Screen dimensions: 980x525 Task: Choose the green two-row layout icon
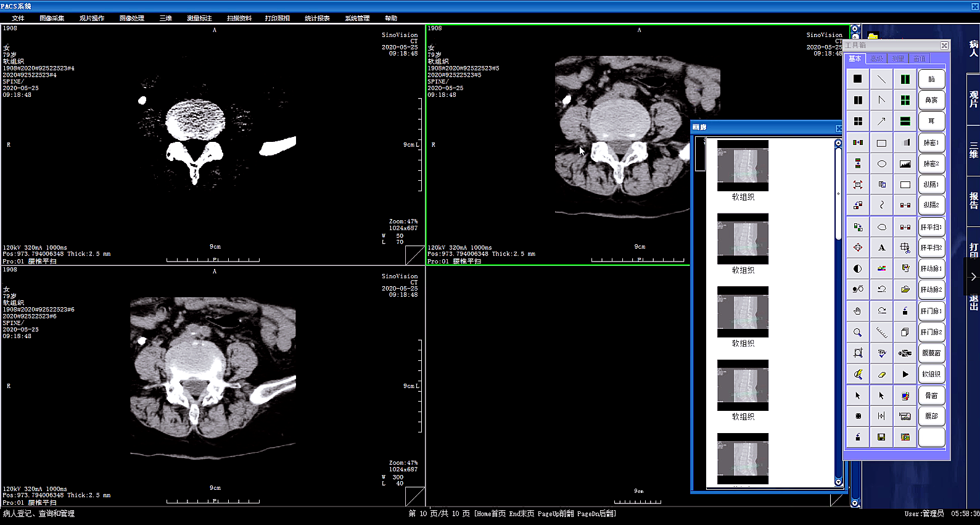[x=905, y=122]
